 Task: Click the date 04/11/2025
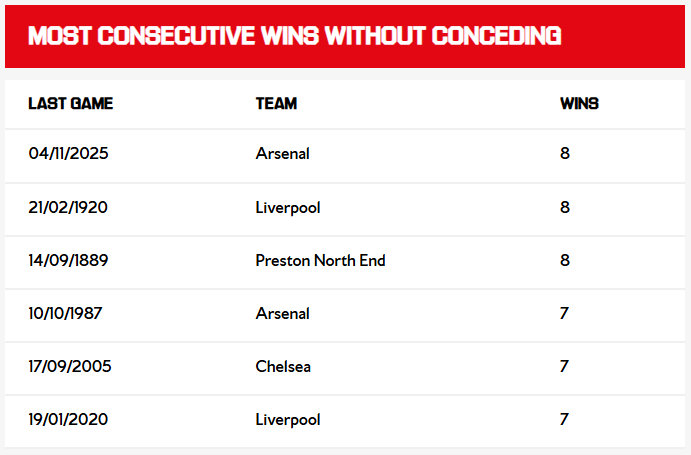pyautogui.click(x=68, y=154)
